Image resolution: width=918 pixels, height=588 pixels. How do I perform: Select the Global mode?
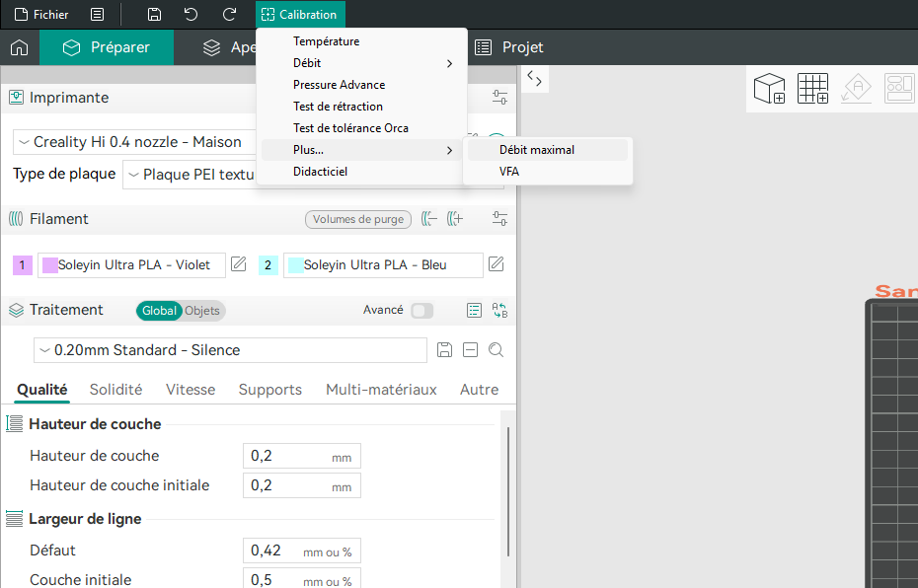point(159,311)
